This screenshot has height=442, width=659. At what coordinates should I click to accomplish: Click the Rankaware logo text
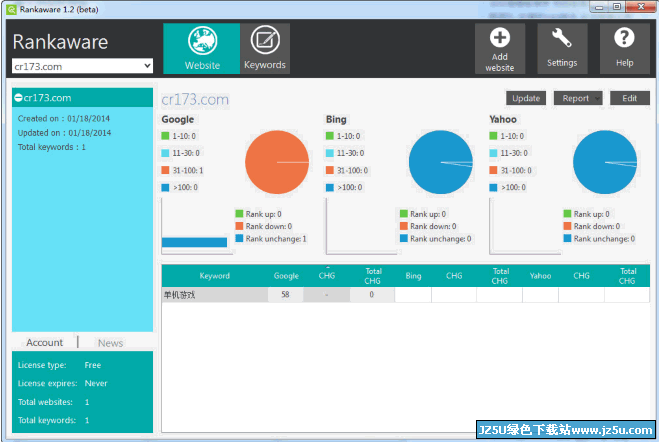60,42
